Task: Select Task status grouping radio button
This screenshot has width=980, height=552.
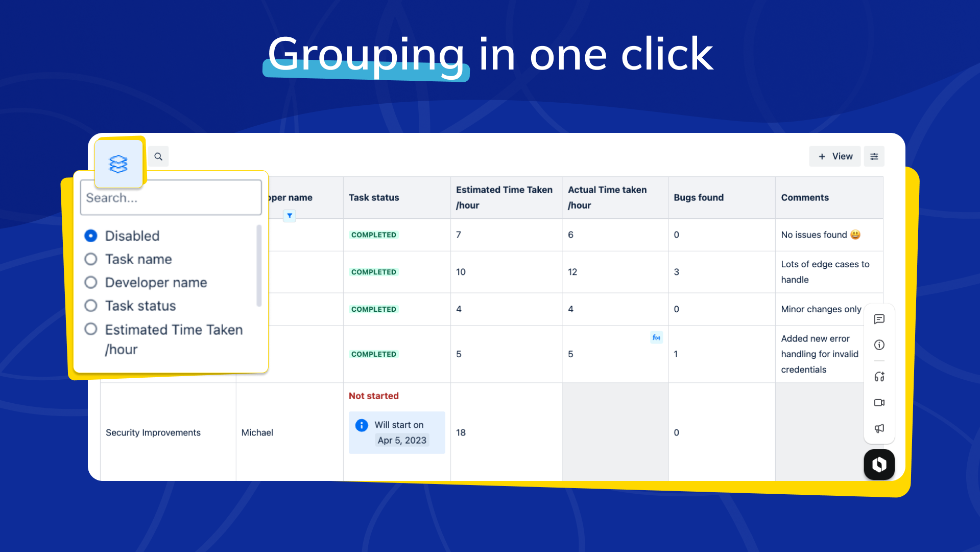Action: click(x=91, y=306)
